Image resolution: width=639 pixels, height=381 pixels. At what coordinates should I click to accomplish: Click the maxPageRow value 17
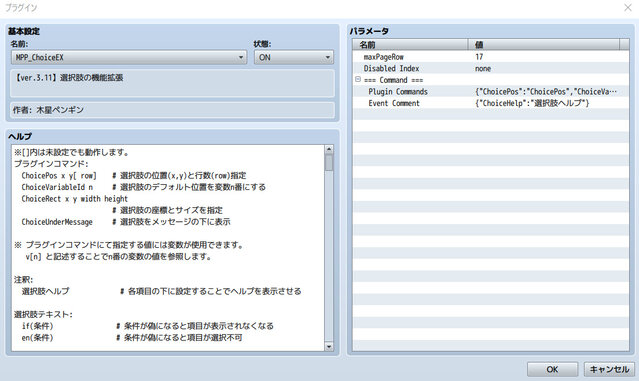coord(479,57)
